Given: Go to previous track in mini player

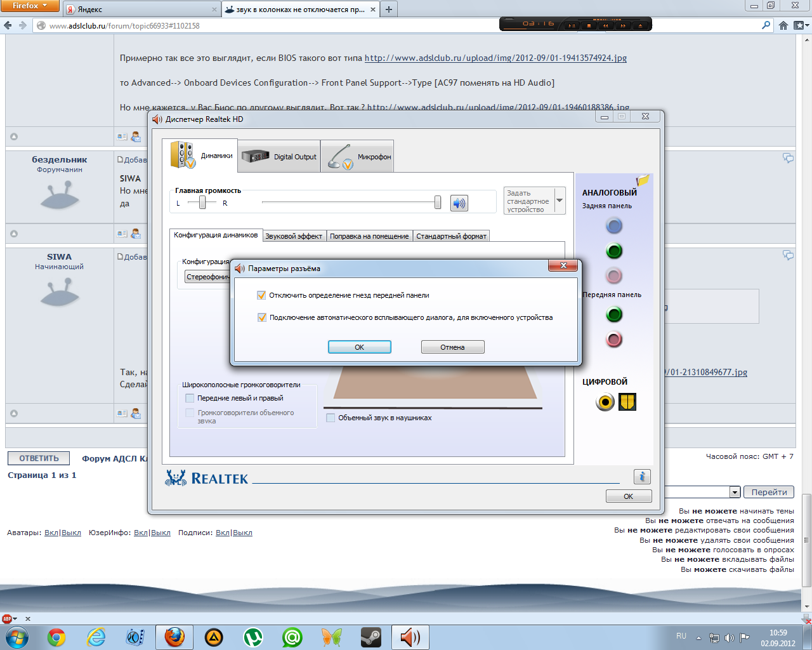Looking at the screenshot, I should point(606,25).
